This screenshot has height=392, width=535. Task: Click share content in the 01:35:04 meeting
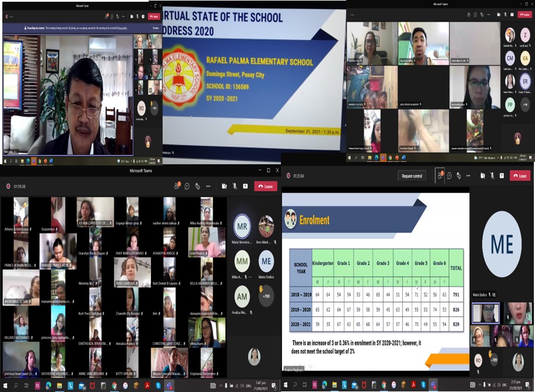tap(502, 176)
